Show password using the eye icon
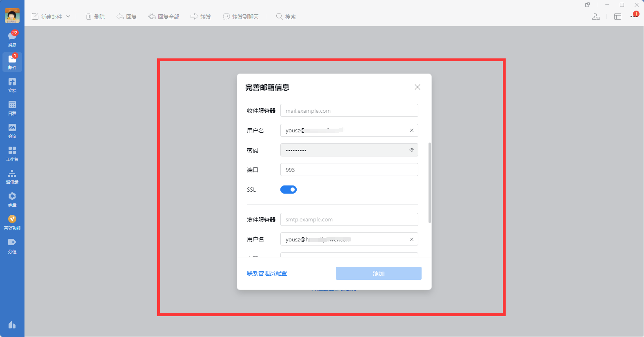 pos(411,150)
